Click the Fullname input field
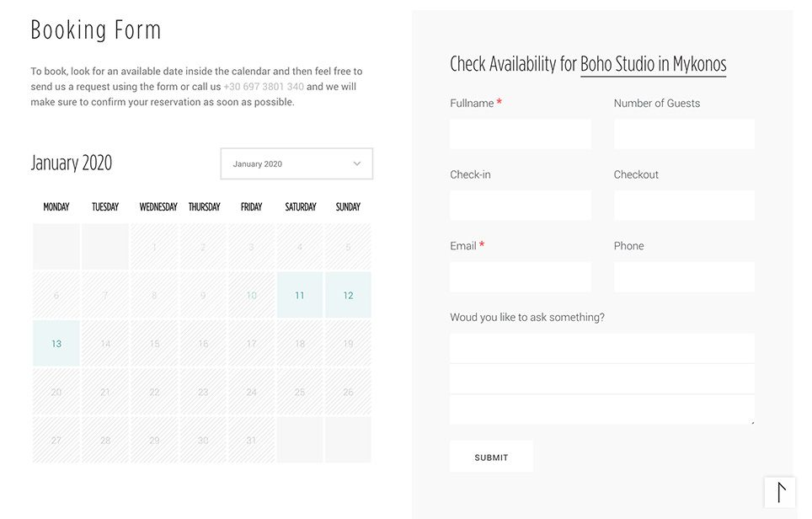The width and height of the screenshot is (812, 519). click(520, 134)
